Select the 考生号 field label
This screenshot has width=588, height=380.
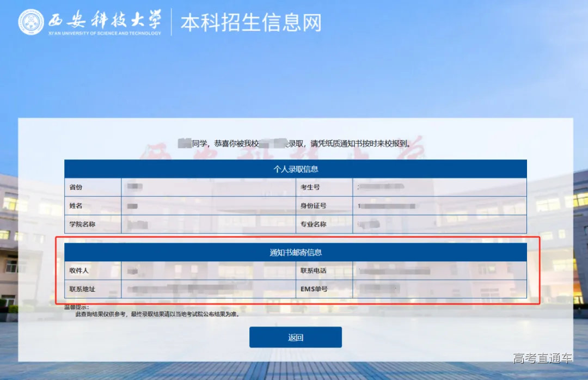click(310, 187)
